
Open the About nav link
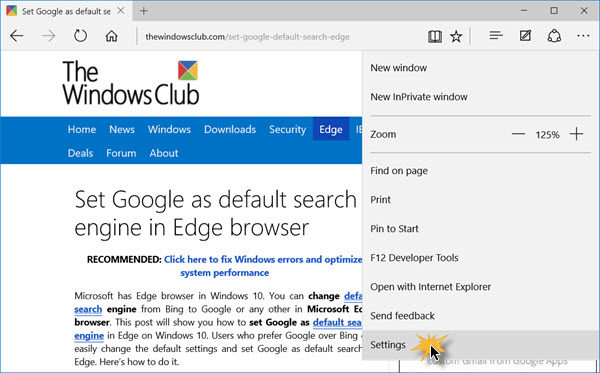tap(164, 153)
